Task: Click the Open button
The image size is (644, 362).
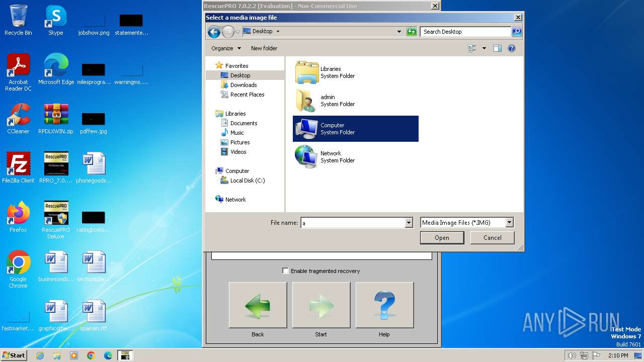Action: tap(442, 238)
